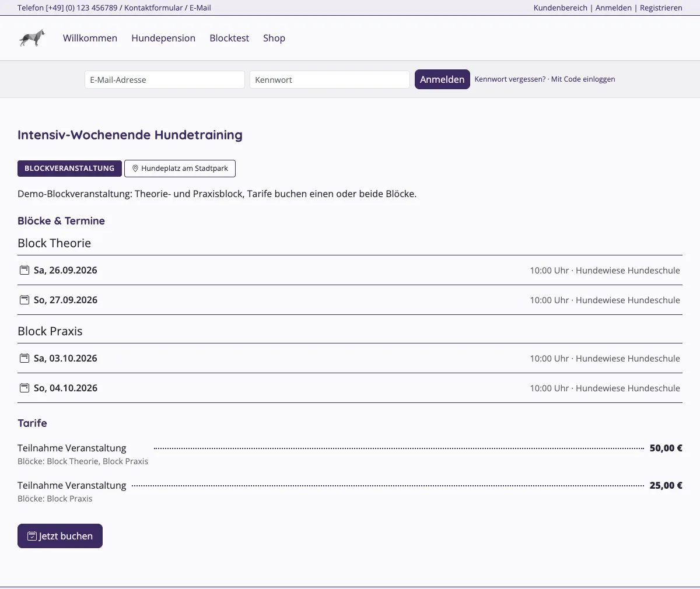Click Teilnahme Veranstaltung priced 50,00 €

(72, 448)
